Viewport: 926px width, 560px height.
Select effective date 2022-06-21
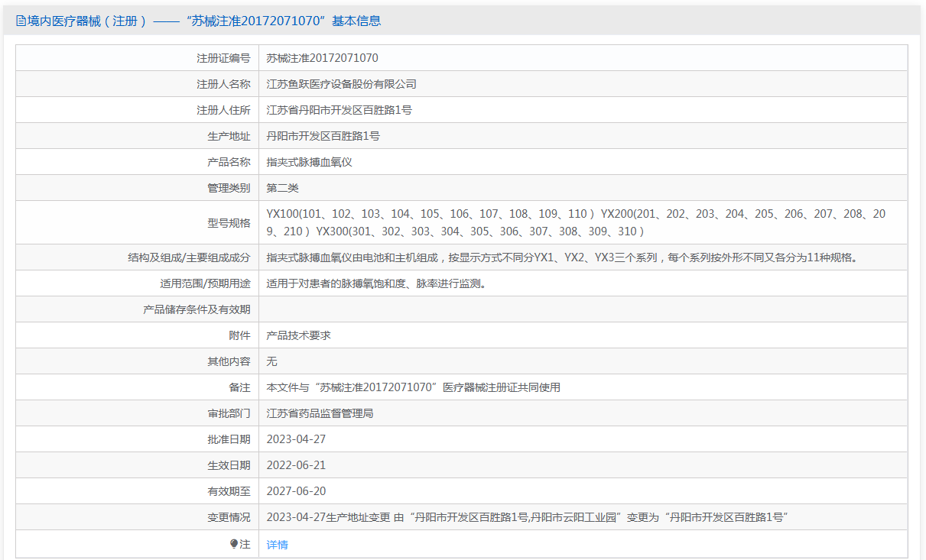296,465
